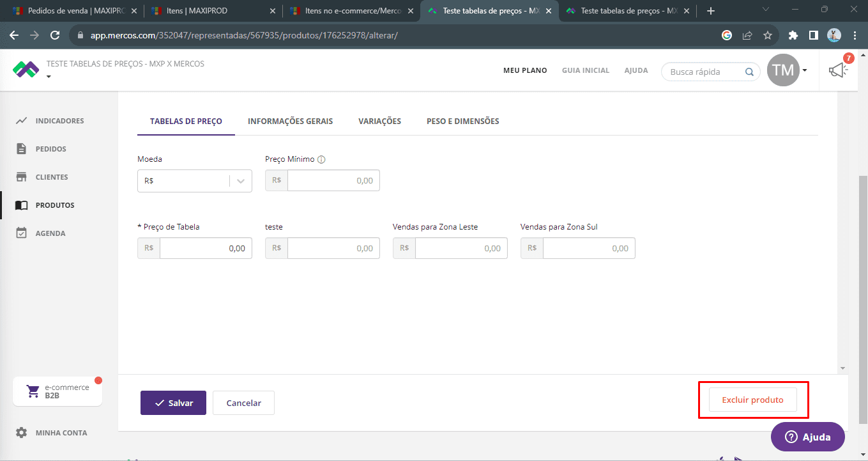Open the Agenda sidebar item
This screenshot has width=868, height=461.
(x=50, y=233)
